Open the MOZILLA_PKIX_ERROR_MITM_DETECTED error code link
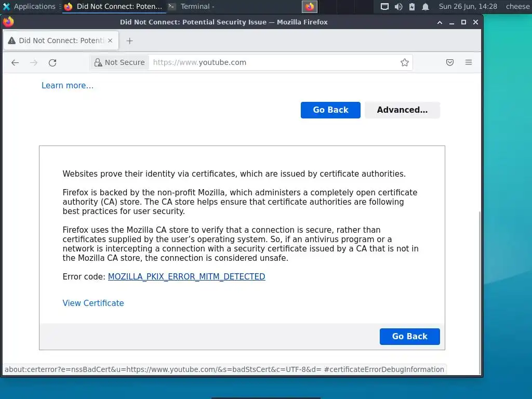The height and width of the screenshot is (399, 532). (x=187, y=277)
